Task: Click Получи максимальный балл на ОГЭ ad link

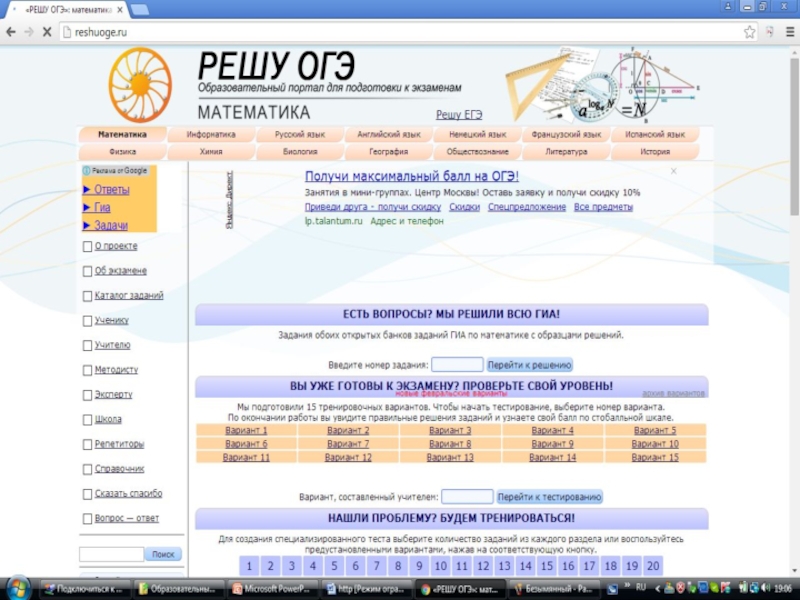Action: (x=412, y=176)
